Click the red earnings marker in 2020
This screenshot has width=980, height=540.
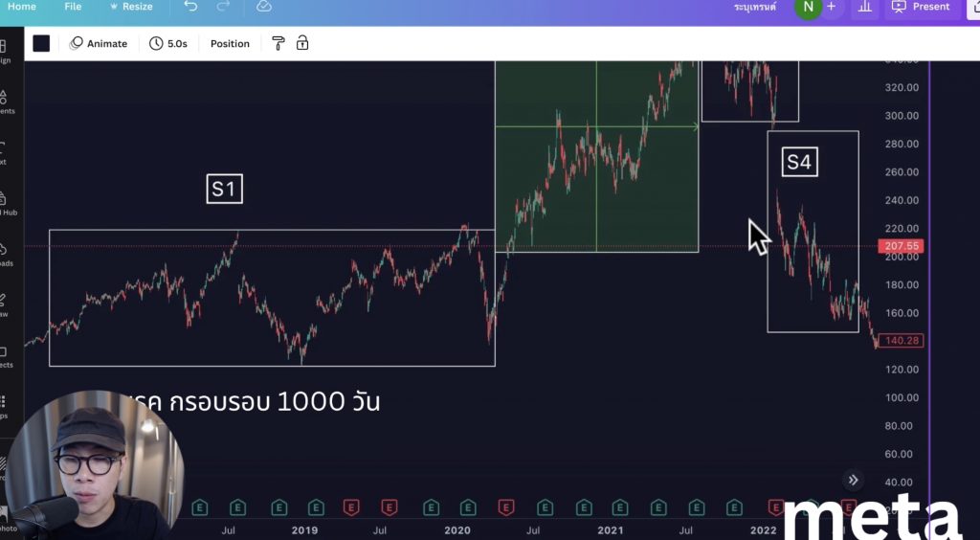tap(505, 507)
